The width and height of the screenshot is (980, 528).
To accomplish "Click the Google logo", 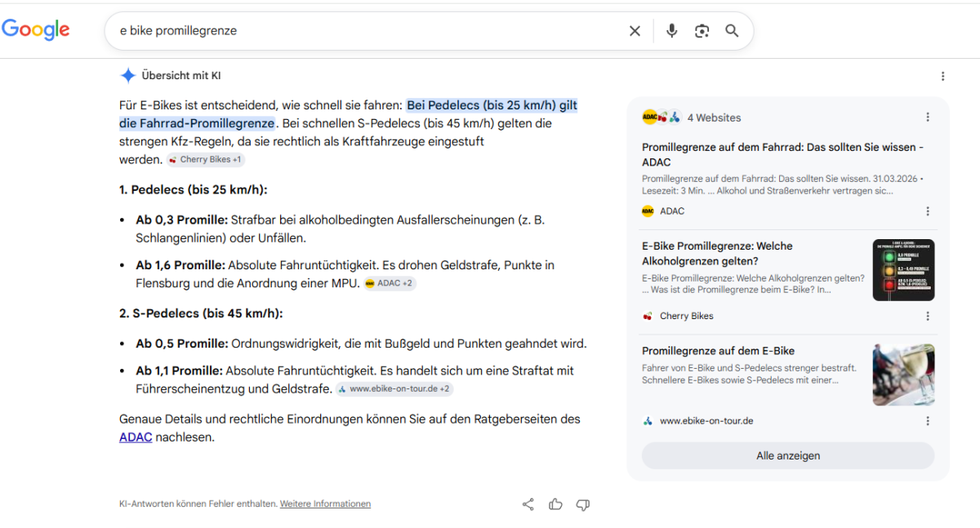I will (35, 29).
